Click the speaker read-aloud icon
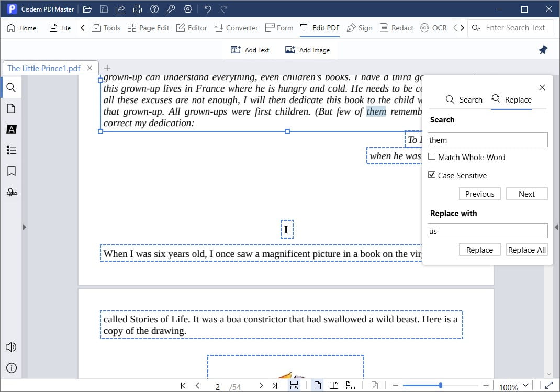This screenshot has width=560, height=392. point(11,347)
